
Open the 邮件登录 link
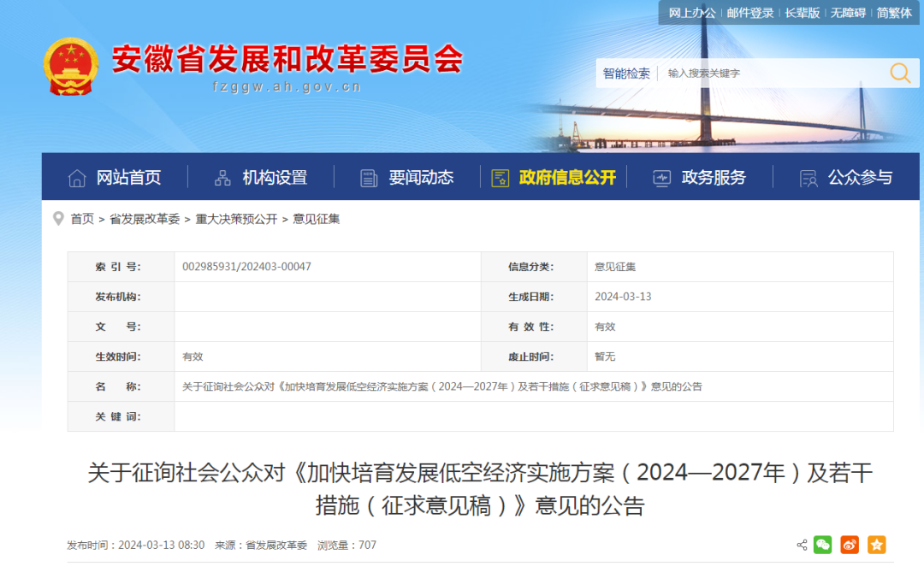(750, 12)
